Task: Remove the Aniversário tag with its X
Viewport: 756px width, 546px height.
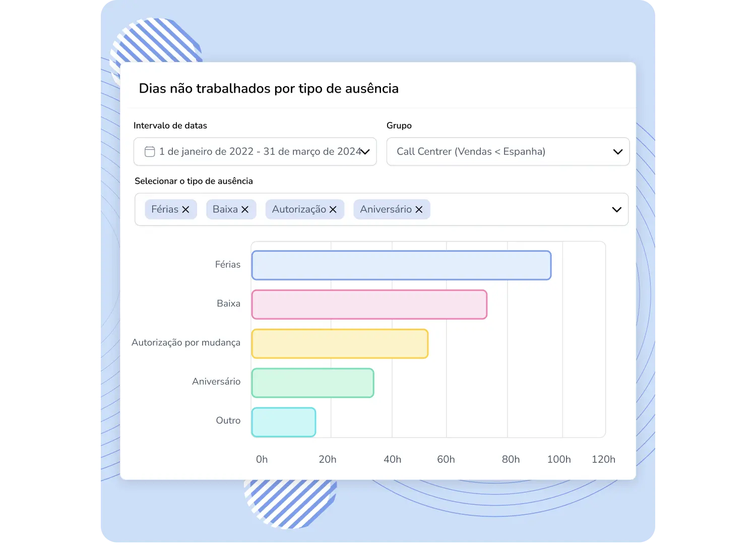Action: pyautogui.click(x=419, y=210)
